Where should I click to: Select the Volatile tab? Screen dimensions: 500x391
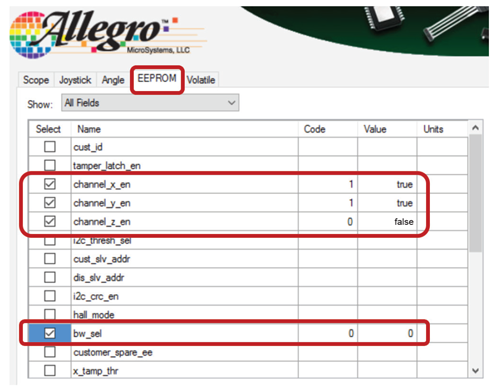click(x=201, y=80)
